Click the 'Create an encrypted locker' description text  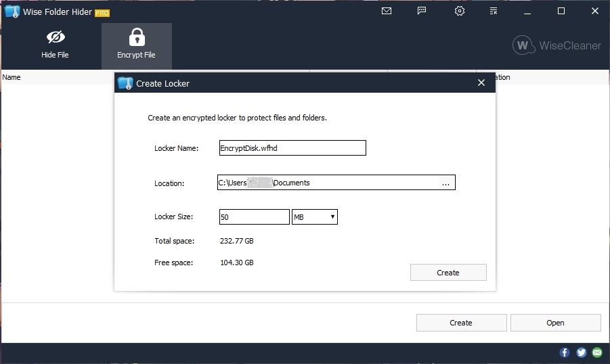[238, 118]
